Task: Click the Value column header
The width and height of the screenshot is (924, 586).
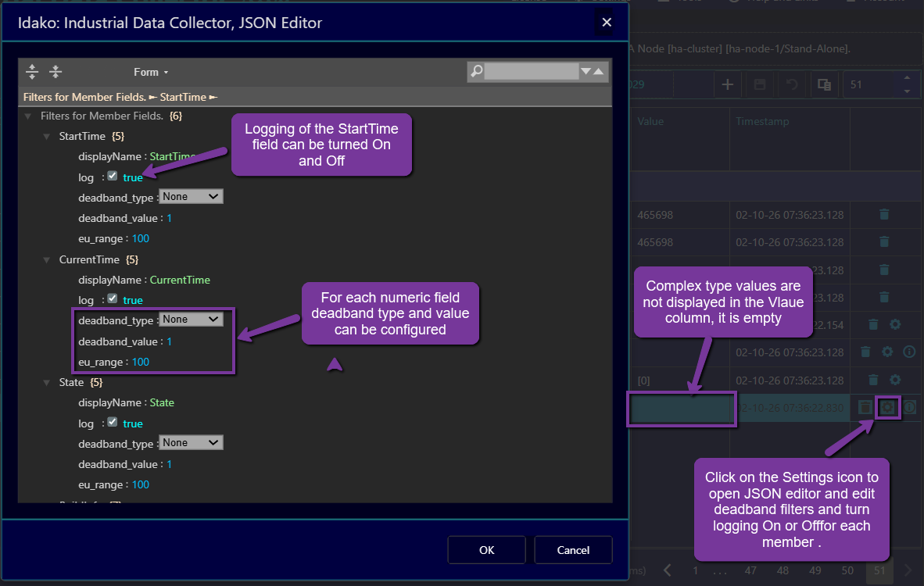Action: (x=650, y=121)
